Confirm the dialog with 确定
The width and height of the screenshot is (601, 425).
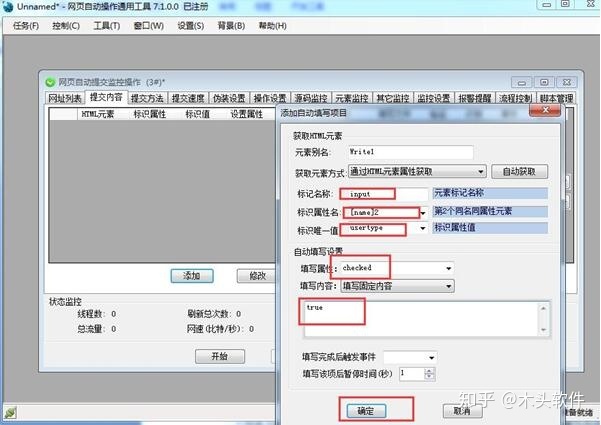click(x=366, y=411)
